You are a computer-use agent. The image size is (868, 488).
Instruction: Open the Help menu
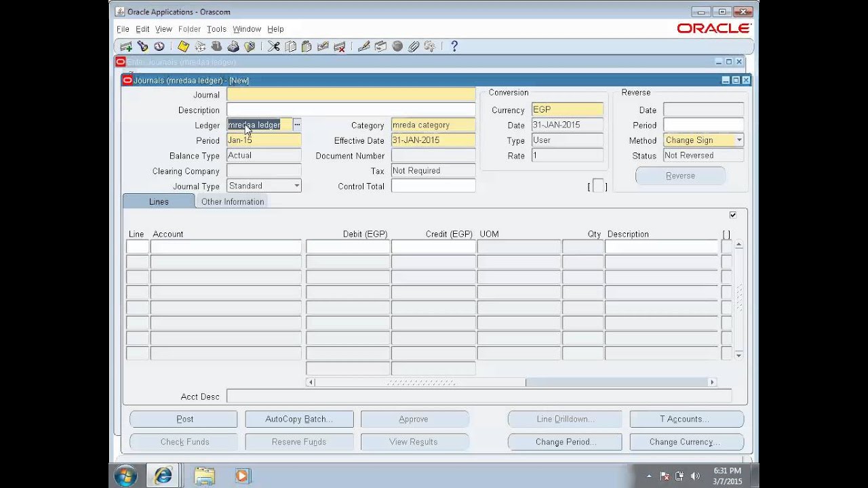[275, 29]
